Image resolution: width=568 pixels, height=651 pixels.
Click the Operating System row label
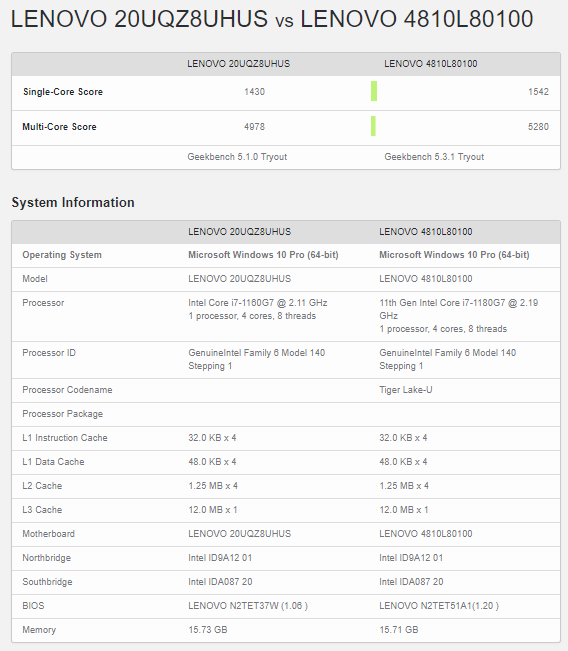click(62, 255)
